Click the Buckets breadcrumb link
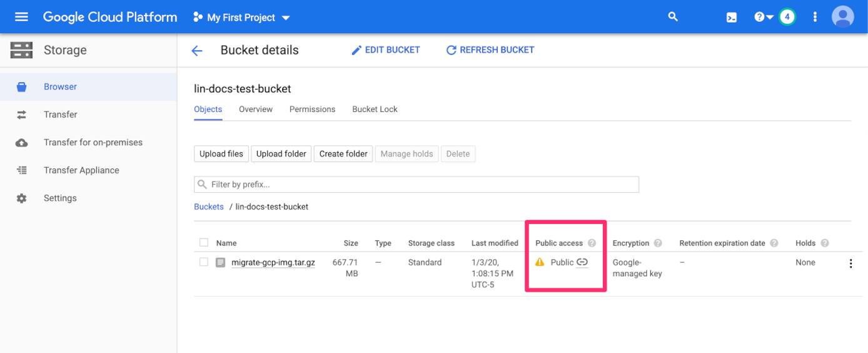This screenshot has height=353, width=868. pyautogui.click(x=209, y=207)
